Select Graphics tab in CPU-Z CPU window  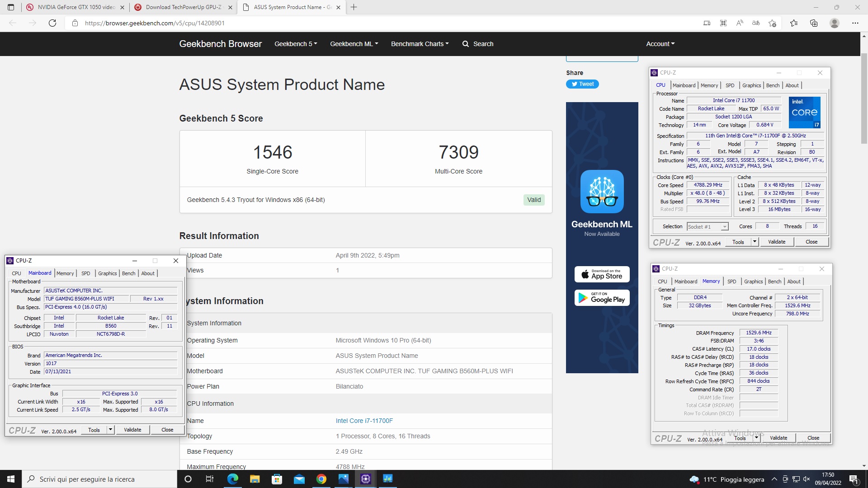[751, 85]
